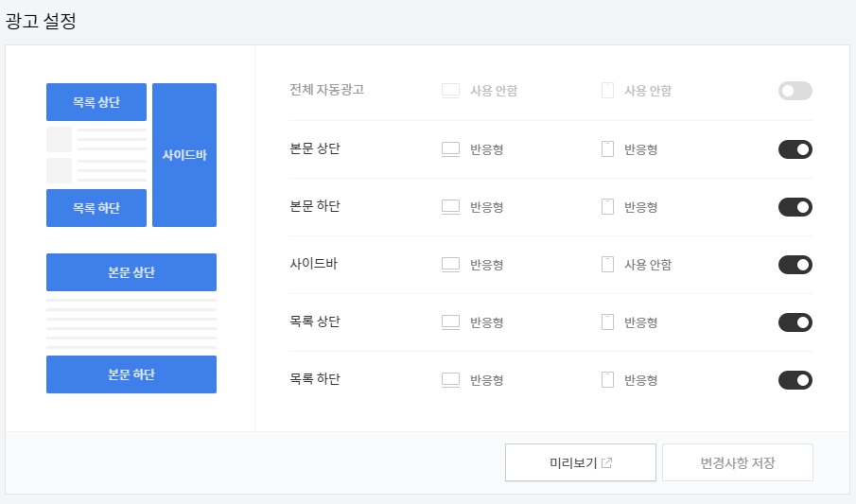Select the blue 본문 상단 placement block
The image size is (856, 504).
pos(131,272)
